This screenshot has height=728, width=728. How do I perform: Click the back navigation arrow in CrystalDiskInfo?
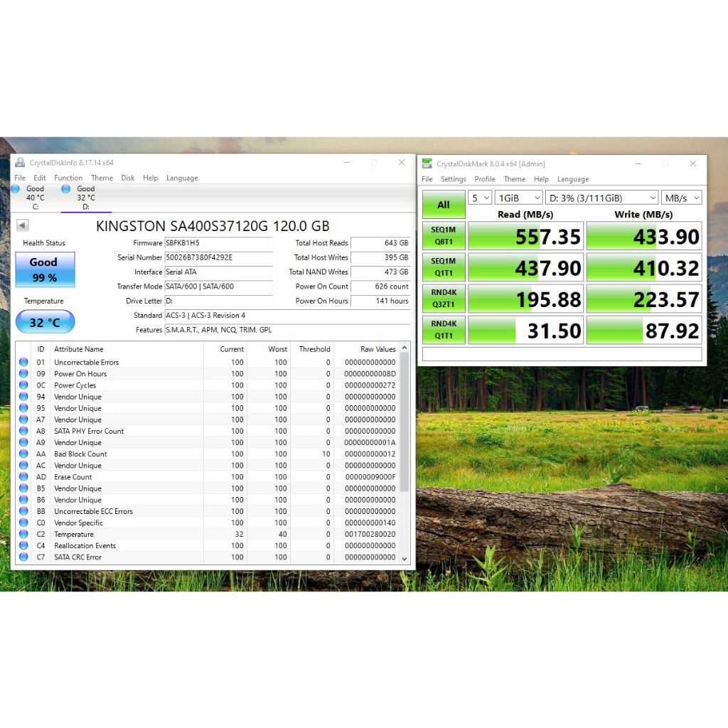click(x=21, y=225)
